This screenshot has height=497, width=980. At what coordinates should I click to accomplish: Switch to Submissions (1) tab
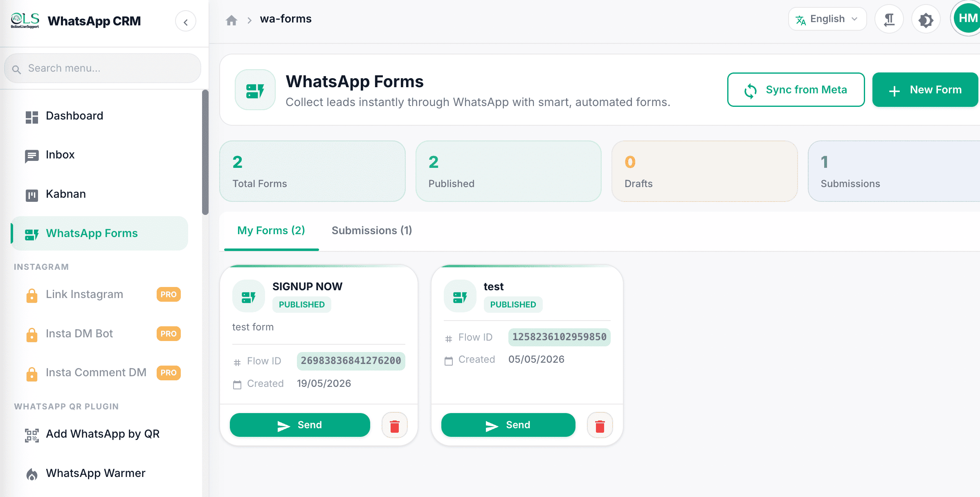372,230
